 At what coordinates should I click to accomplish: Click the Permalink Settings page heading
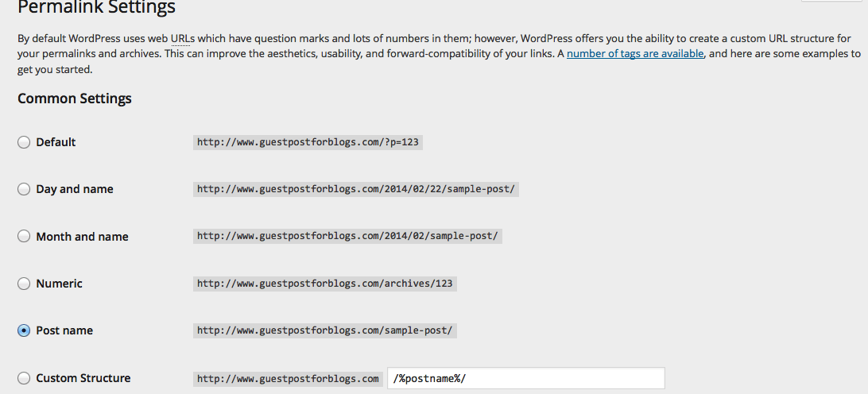[x=96, y=7]
